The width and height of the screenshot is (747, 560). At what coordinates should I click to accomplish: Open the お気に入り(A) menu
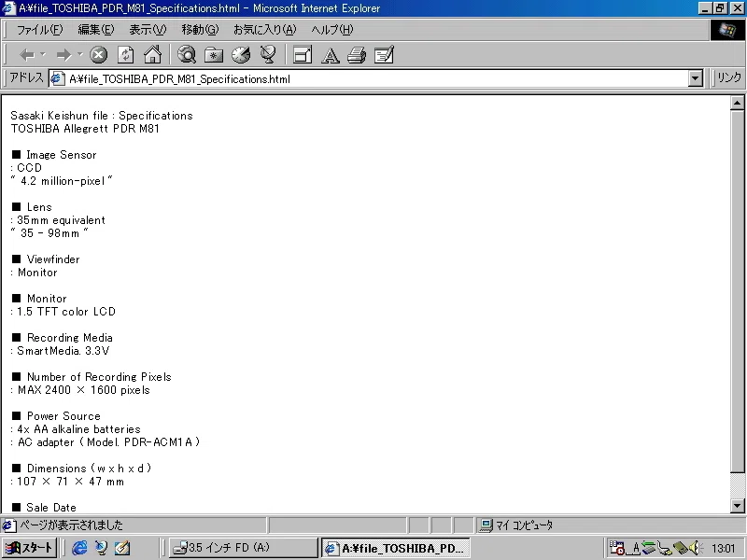pyautogui.click(x=265, y=30)
